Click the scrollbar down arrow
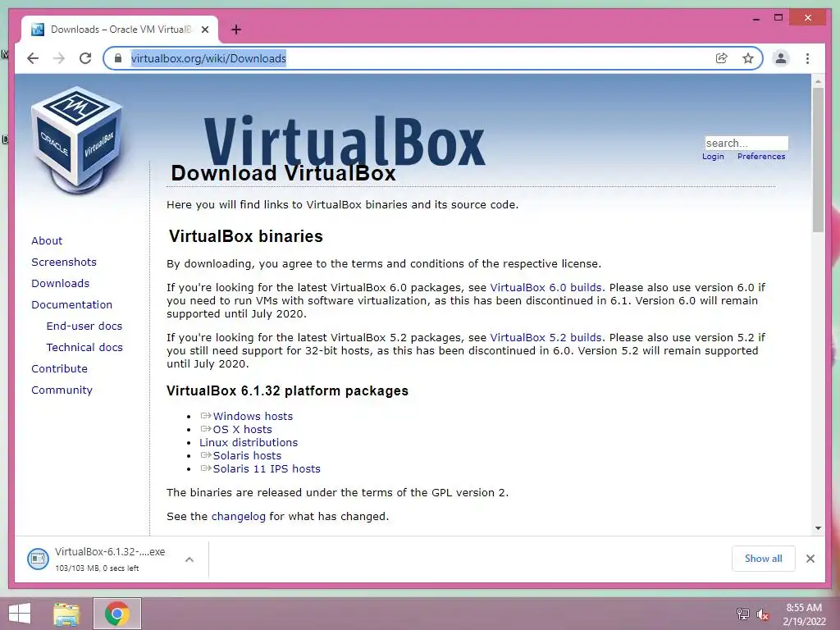 coord(818,528)
